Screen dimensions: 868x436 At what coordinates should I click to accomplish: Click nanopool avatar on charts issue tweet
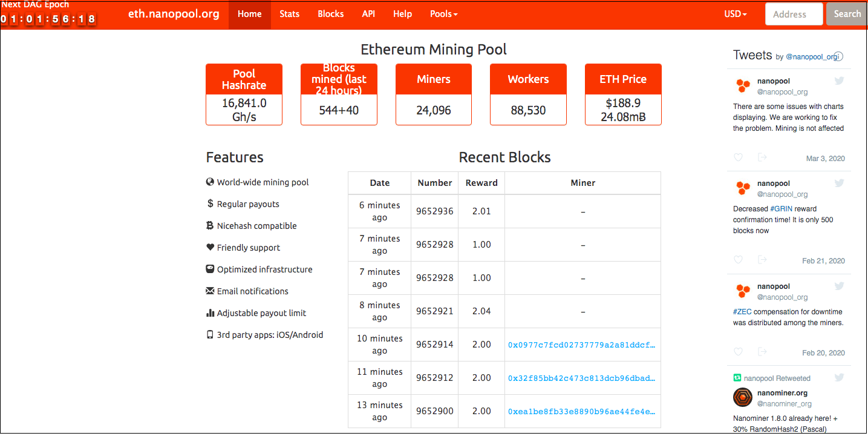point(743,85)
